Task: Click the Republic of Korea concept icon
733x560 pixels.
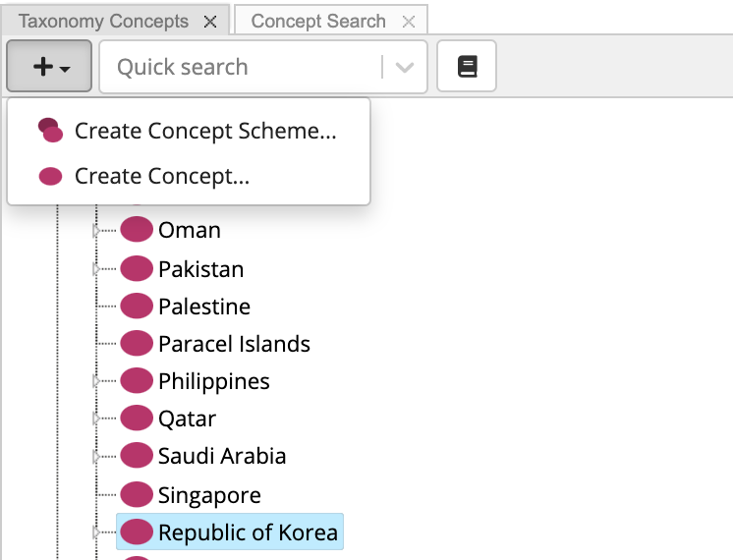Action: pos(137,532)
